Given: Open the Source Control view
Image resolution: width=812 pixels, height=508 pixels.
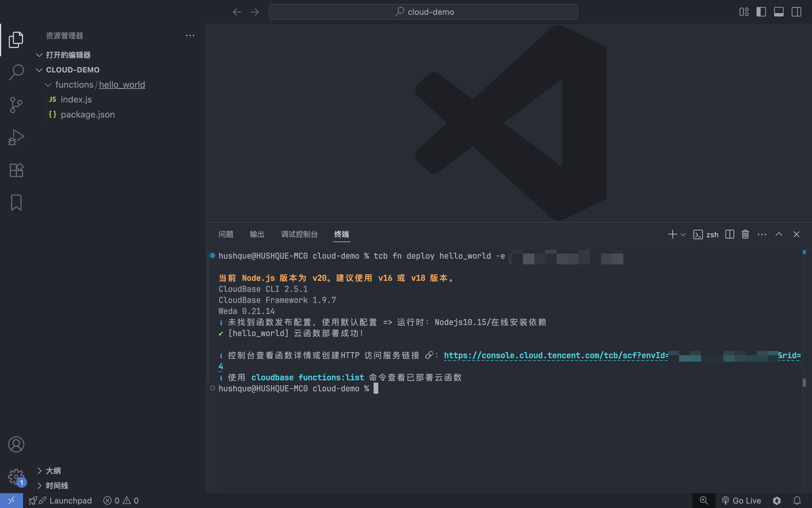Looking at the screenshot, I should click(16, 105).
